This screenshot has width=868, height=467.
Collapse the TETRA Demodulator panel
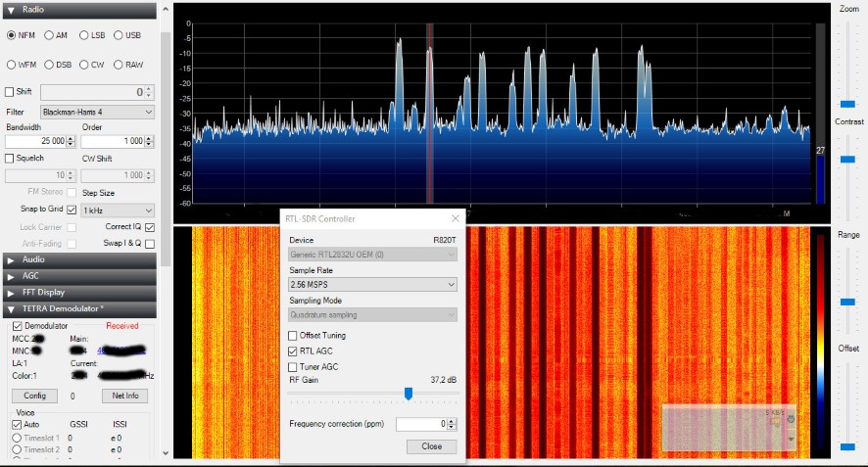coord(10,308)
